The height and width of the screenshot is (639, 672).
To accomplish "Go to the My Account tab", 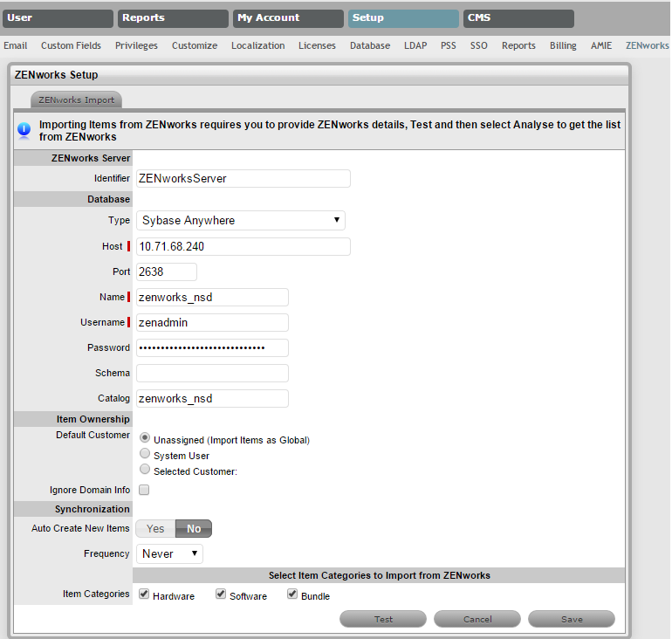I will tap(287, 18).
